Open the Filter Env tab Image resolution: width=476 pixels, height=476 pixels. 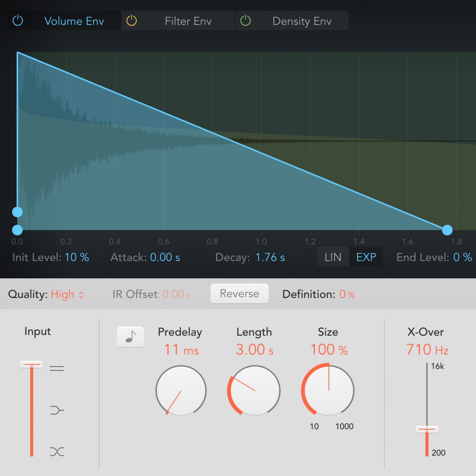[188, 21]
